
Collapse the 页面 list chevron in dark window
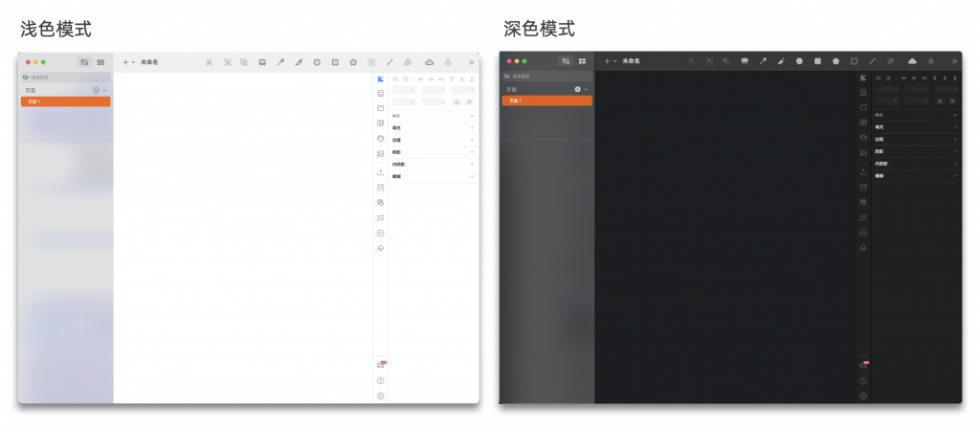pyautogui.click(x=586, y=89)
